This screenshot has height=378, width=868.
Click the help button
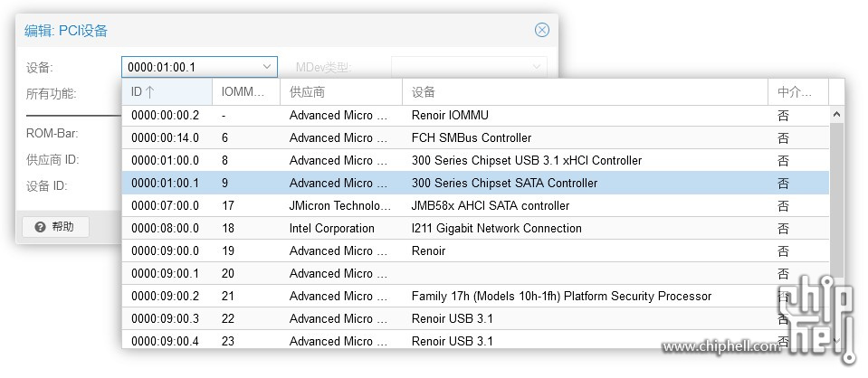pos(55,227)
